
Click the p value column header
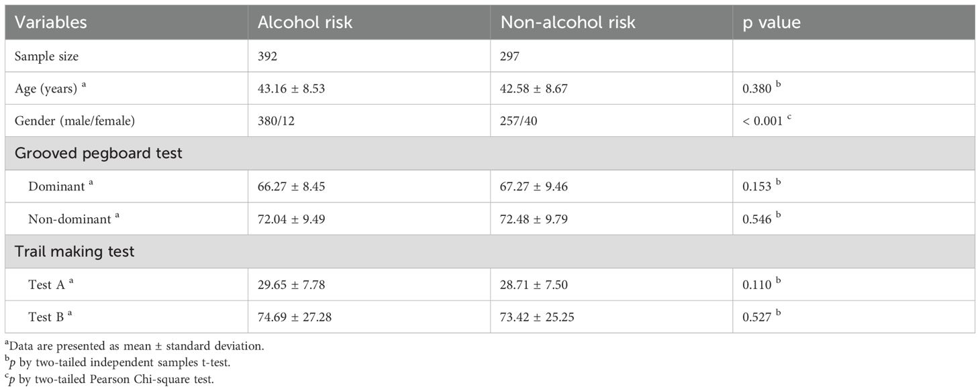click(x=771, y=22)
